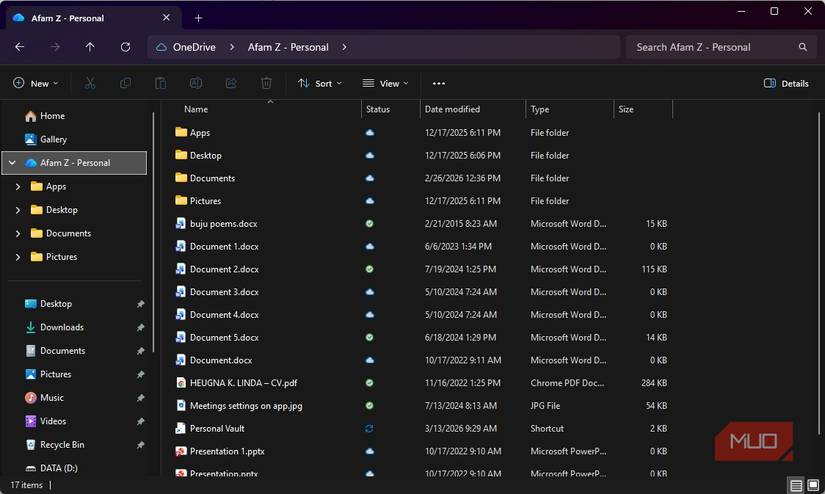Open Gallery in navigation pane
The image size is (825, 494).
[53, 139]
